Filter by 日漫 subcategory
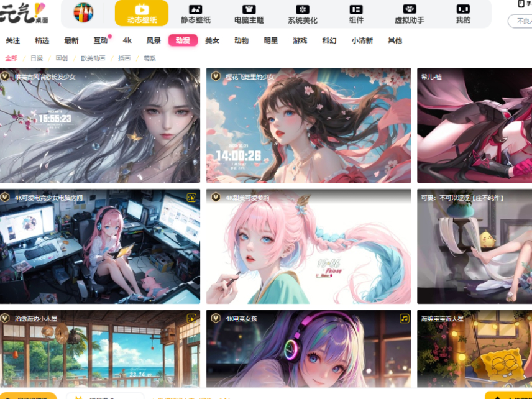Viewport: 532px width, 399px height. [x=37, y=58]
